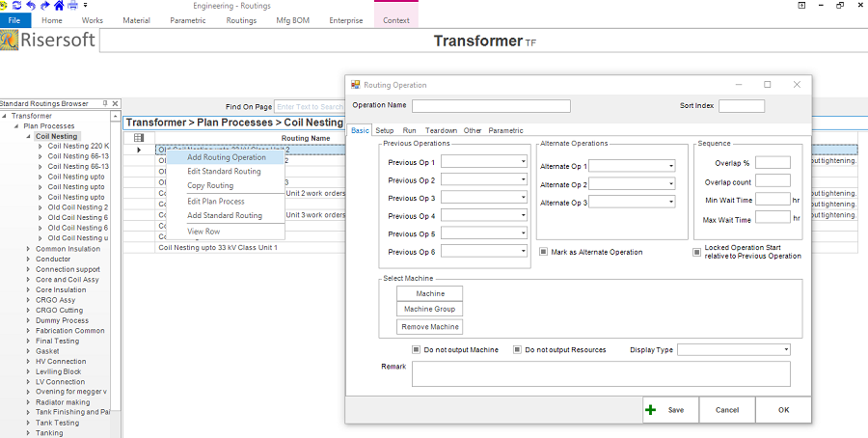
Task: Click the blue Undo arrow icon
Action: [x=32, y=5]
